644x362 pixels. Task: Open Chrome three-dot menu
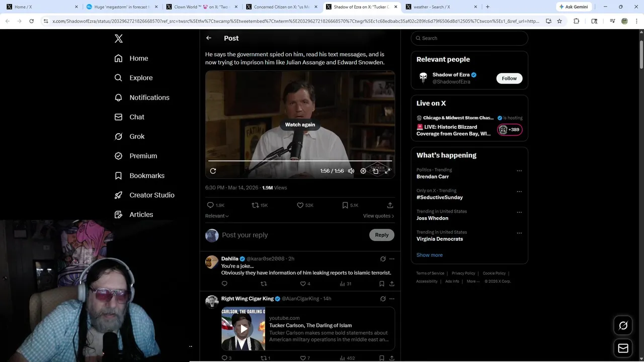637,21
